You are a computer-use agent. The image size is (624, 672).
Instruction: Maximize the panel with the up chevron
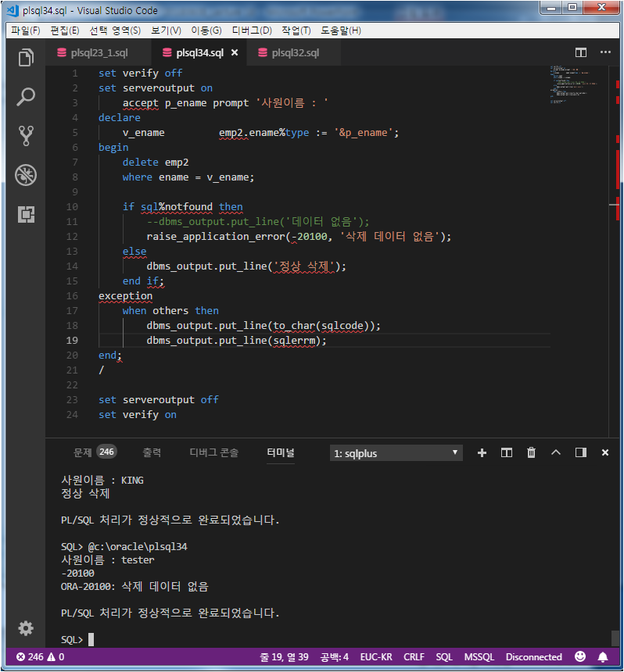tap(556, 452)
